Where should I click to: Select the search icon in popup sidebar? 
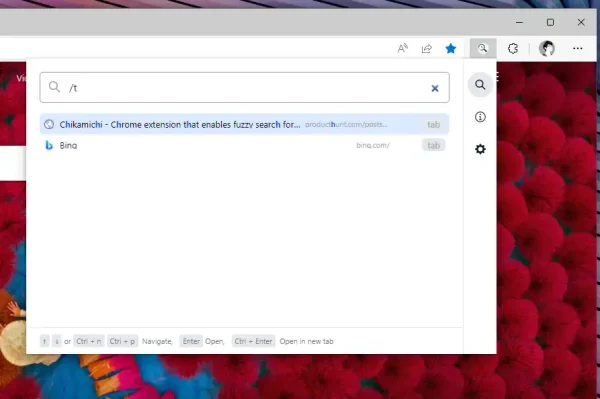480,85
